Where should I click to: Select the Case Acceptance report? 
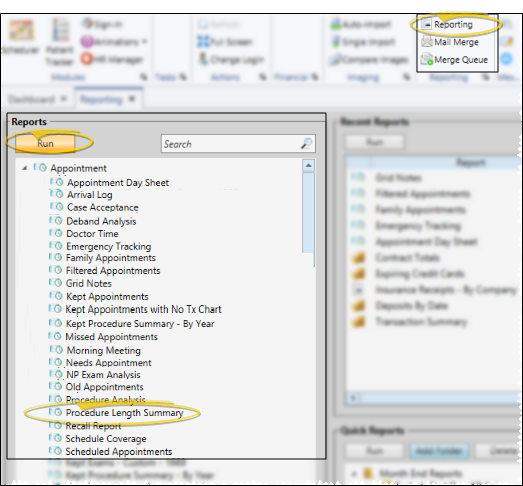pyautogui.click(x=103, y=207)
